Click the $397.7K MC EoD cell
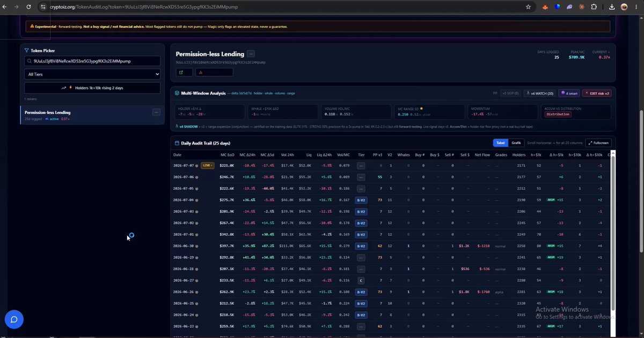The image size is (644, 338). [227, 246]
